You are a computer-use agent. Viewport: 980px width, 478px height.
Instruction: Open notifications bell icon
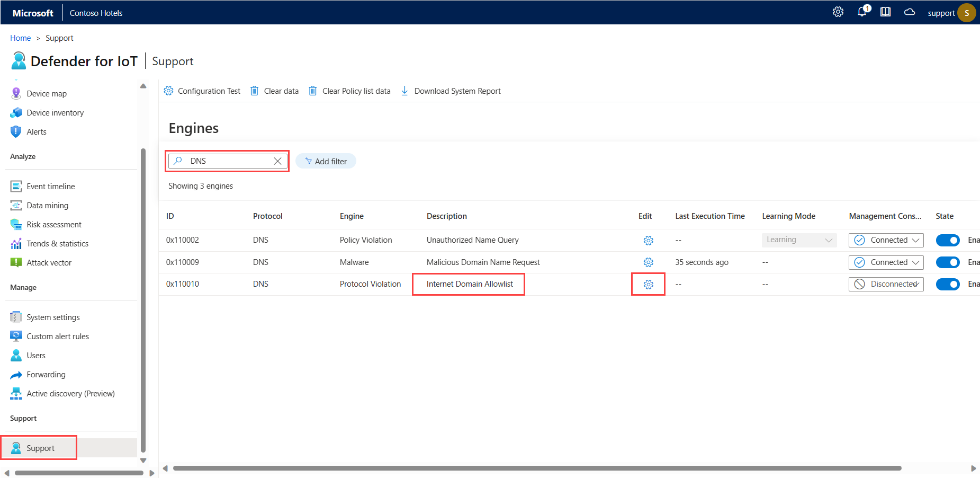click(863, 11)
